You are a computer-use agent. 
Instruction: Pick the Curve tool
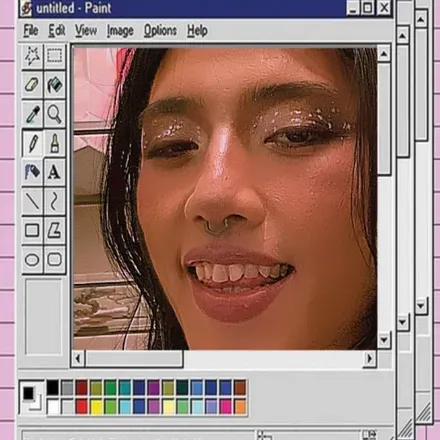(54, 201)
